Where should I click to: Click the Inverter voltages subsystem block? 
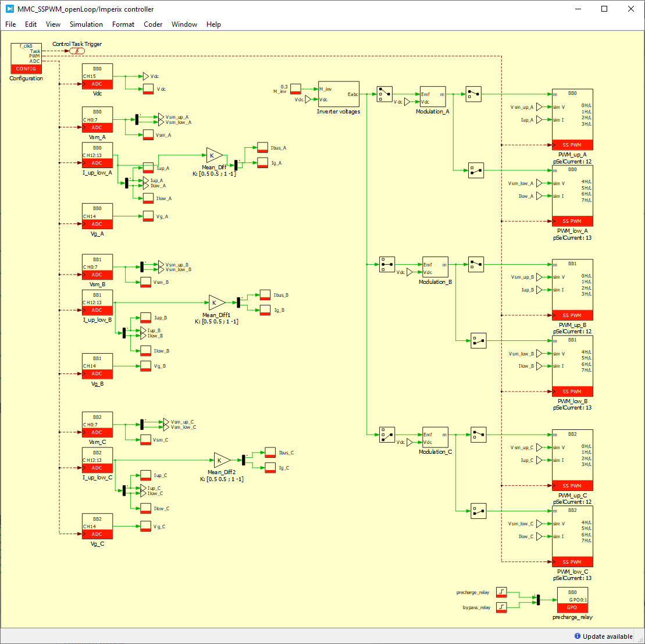[338, 94]
